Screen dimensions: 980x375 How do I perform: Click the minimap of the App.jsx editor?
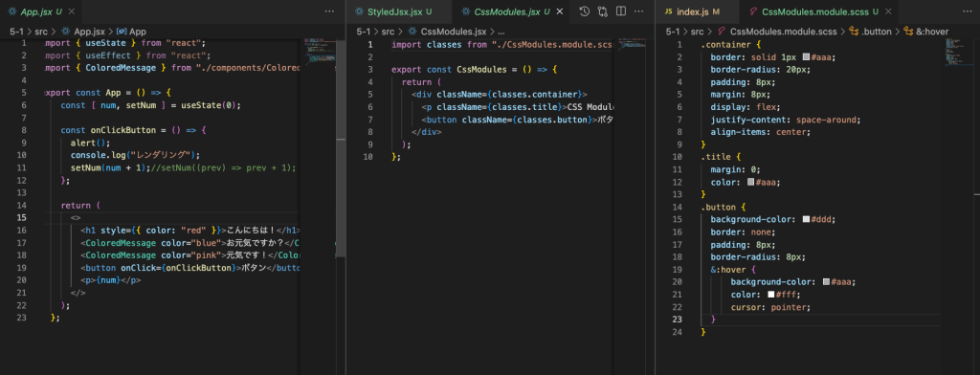320,50
